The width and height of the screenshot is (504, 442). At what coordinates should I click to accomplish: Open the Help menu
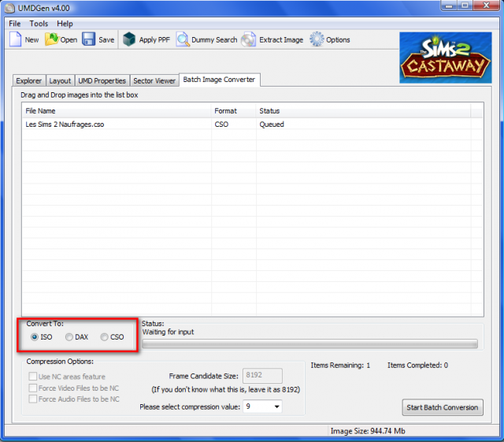65,24
